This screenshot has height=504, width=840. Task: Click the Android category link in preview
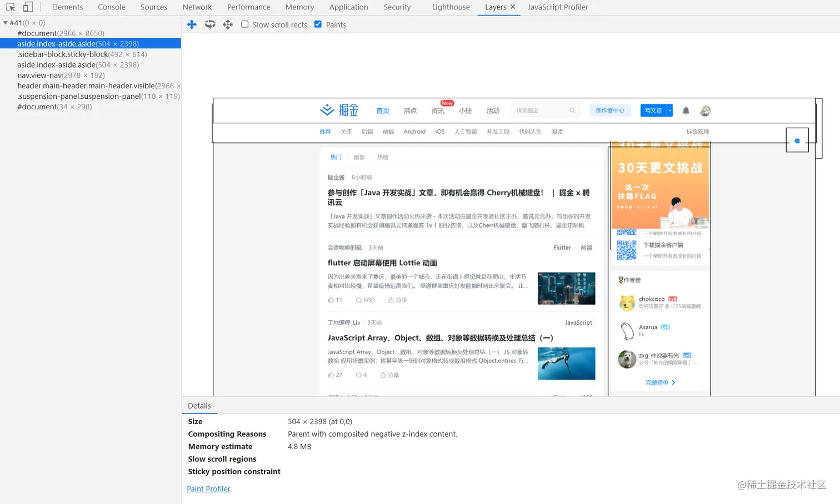[x=414, y=132]
